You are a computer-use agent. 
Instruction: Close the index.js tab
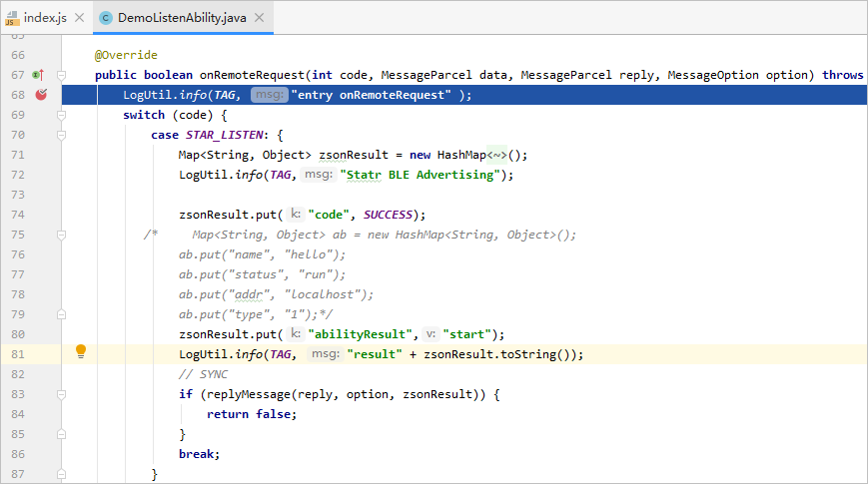pos(80,18)
